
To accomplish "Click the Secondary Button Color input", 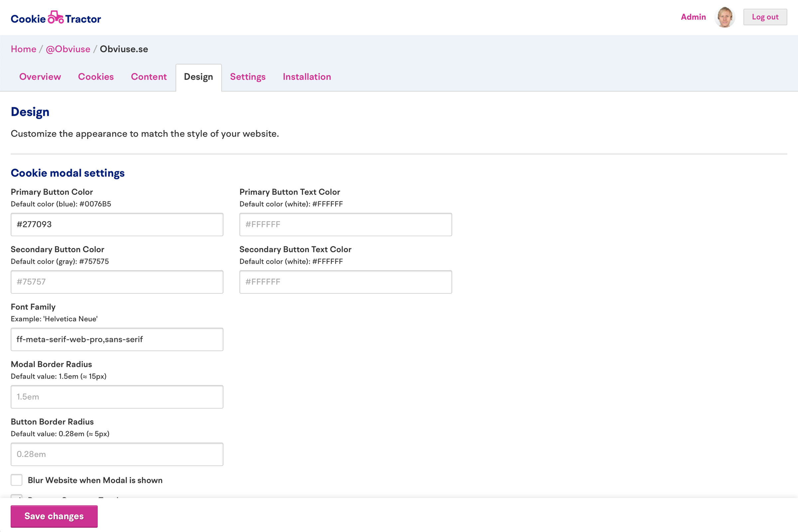I will click(x=117, y=282).
